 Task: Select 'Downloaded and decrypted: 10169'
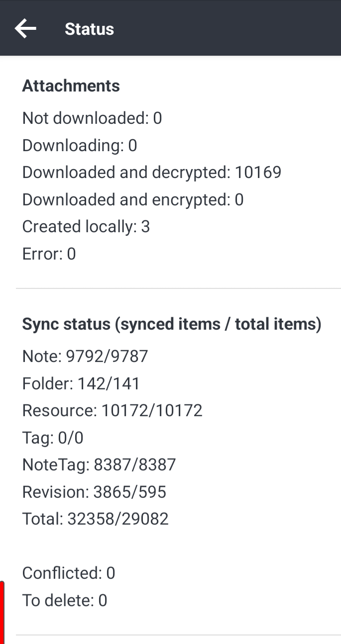coord(152,172)
